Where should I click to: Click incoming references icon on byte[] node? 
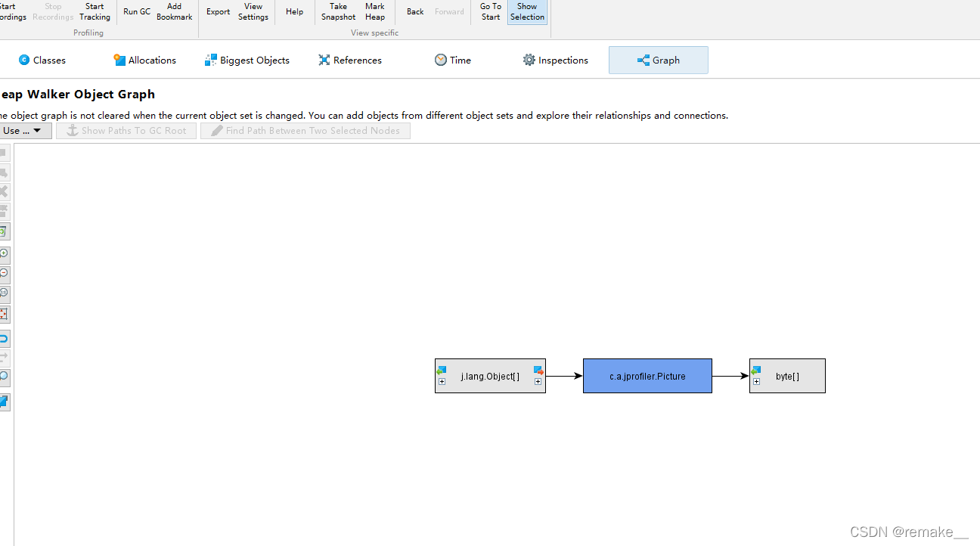756,370
